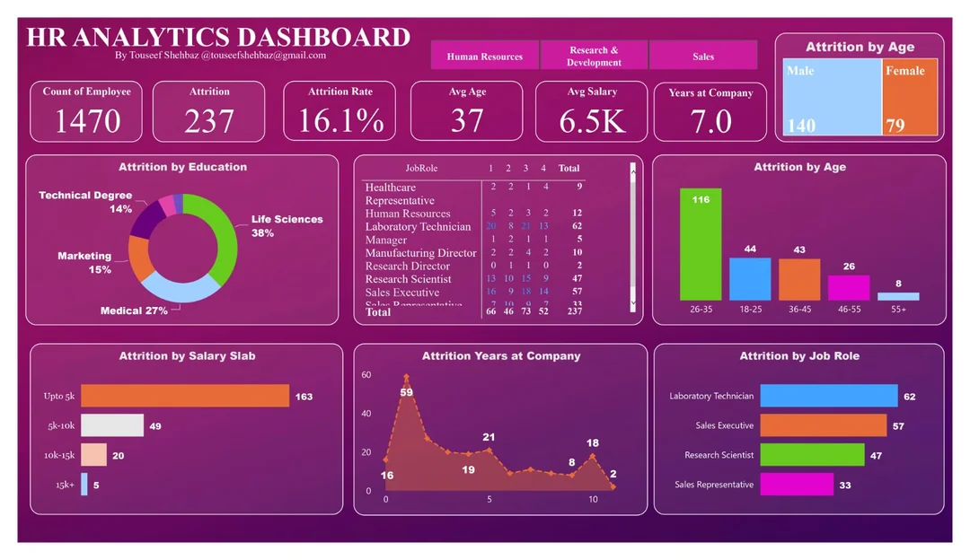Filter by Research & Development department
The width and height of the screenshot is (970, 560).
(594, 56)
